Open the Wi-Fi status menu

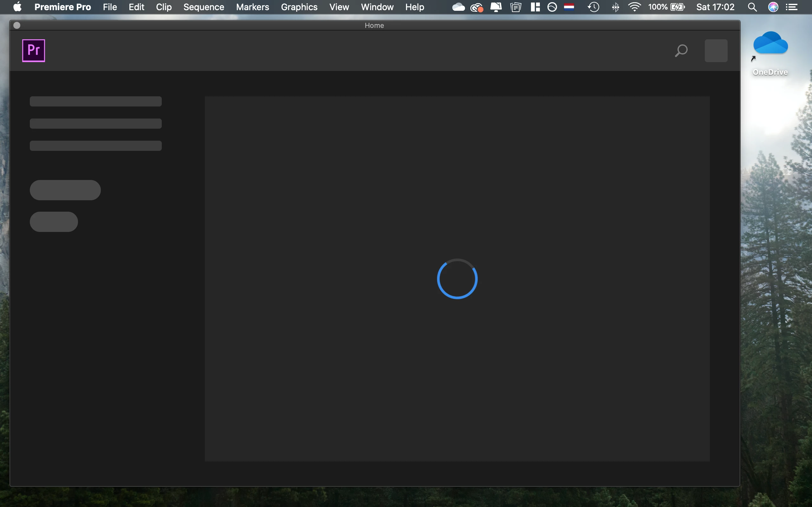click(x=634, y=7)
